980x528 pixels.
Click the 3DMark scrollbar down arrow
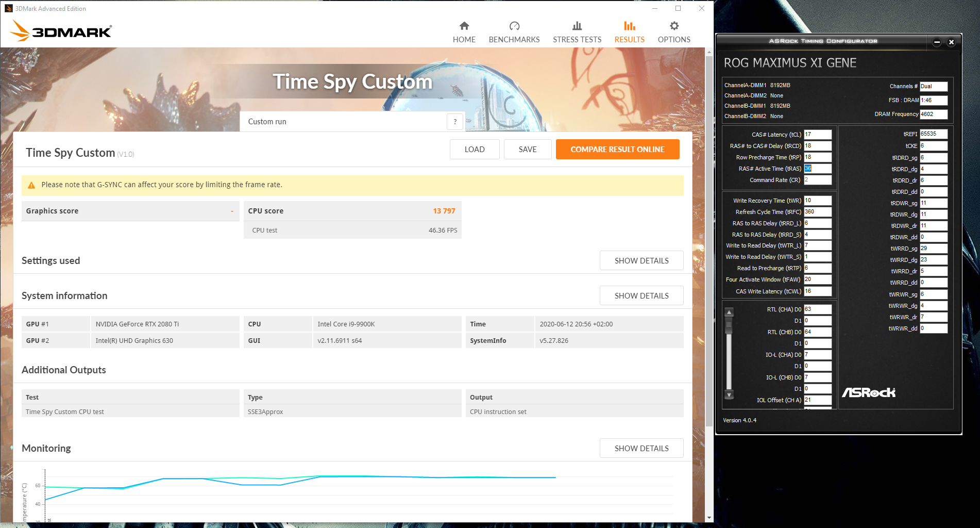pos(709,518)
